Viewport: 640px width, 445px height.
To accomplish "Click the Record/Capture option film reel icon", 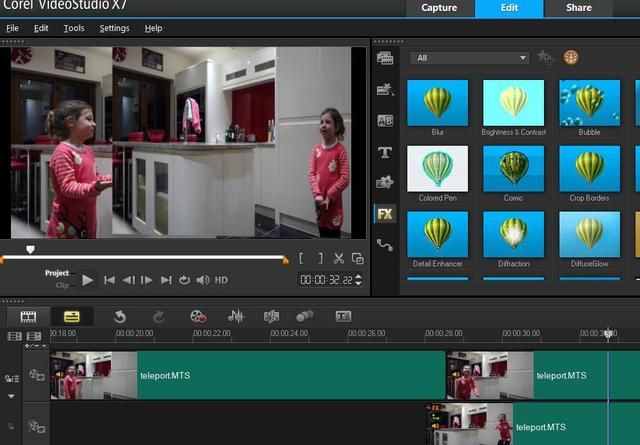I will tap(198, 316).
